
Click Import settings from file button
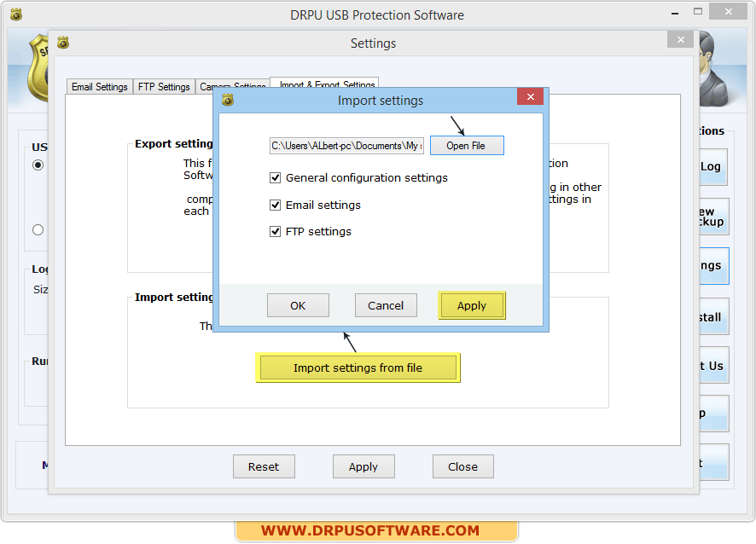pos(358,367)
